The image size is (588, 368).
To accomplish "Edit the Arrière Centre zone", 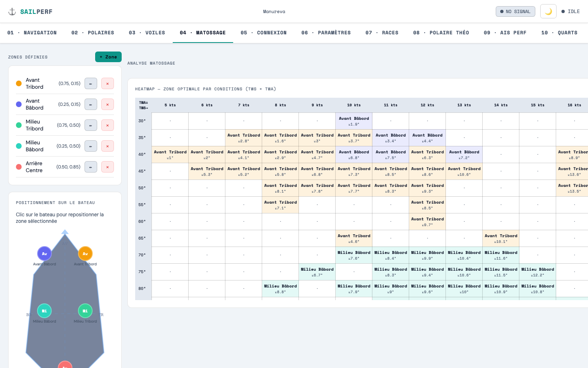I will (91, 167).
